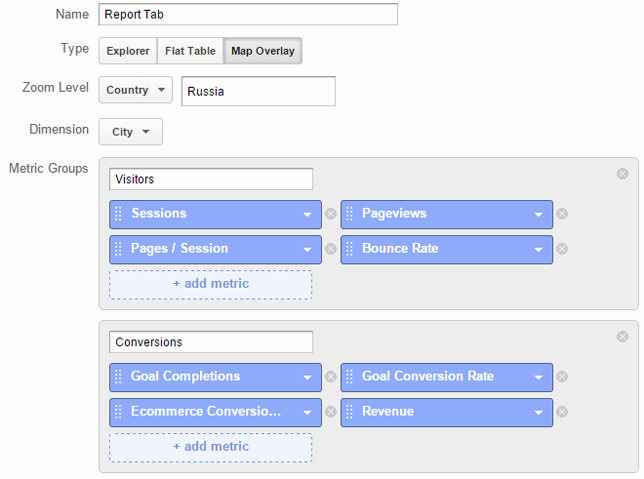The image size is (644, 479).
Task: Delete the Visitors metric group with its X icon
Action: click(x=622, y=174)
